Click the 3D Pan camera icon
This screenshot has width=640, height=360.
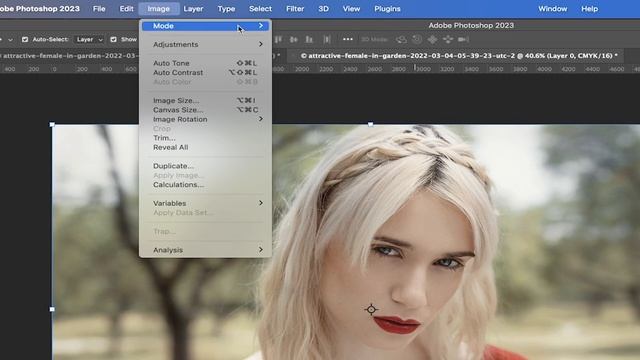[432, 40]
